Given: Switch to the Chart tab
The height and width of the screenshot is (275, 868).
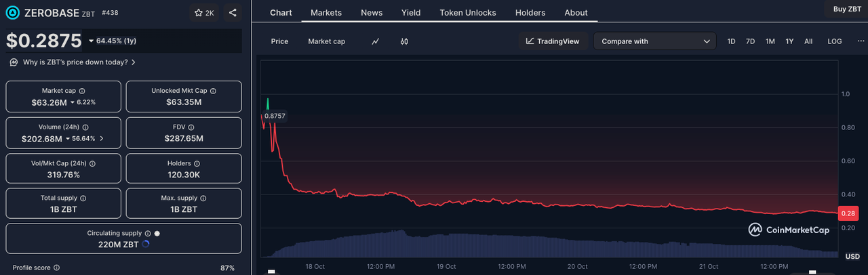Looking at the screenshot, I should [x=281, y=12].
